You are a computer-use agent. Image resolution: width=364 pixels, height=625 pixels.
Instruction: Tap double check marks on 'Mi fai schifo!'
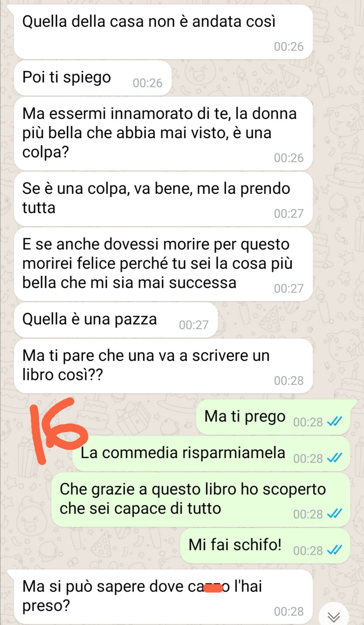335,550
